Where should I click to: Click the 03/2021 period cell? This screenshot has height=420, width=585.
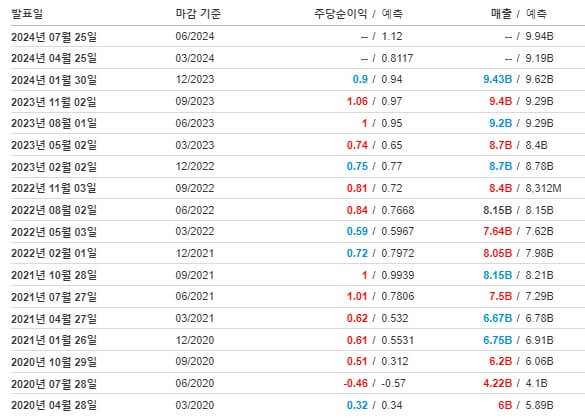coord(195,318)
